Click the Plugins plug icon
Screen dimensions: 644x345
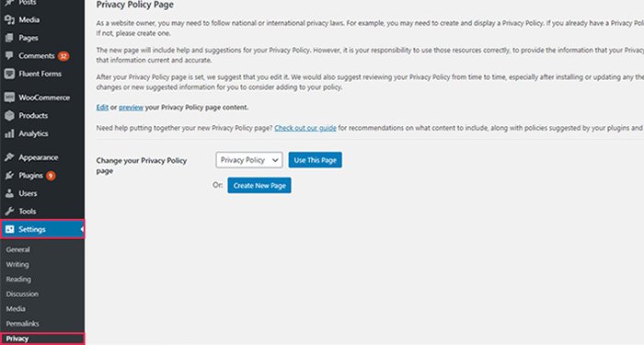pos(9,176)
